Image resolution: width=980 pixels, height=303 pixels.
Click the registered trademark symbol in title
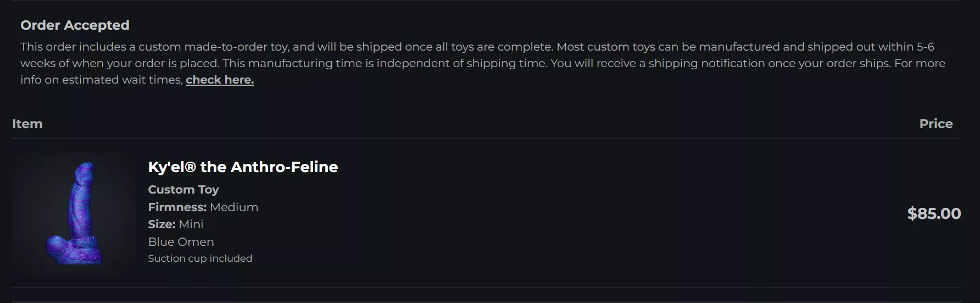pyautogui.click(x=191, y=167)
